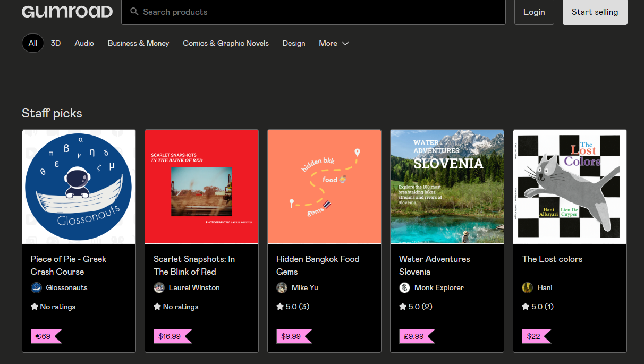
Task: Select the All category tab
Action: [33, 43]
